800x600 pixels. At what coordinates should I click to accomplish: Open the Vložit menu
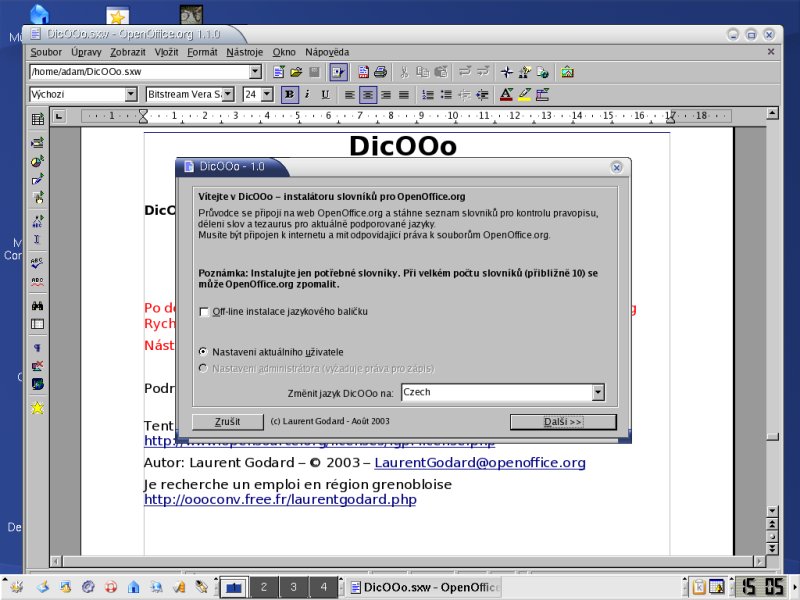pos(166,52)
